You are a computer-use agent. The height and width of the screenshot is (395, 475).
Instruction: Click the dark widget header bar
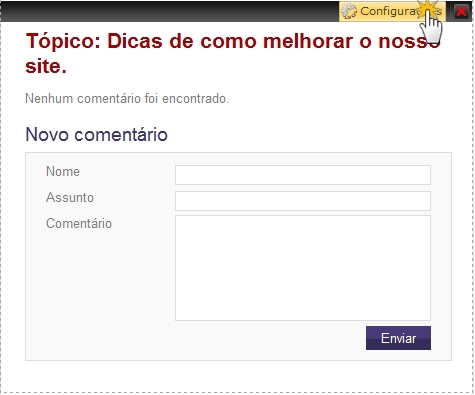pyautogui.click(x=169, y=12)
